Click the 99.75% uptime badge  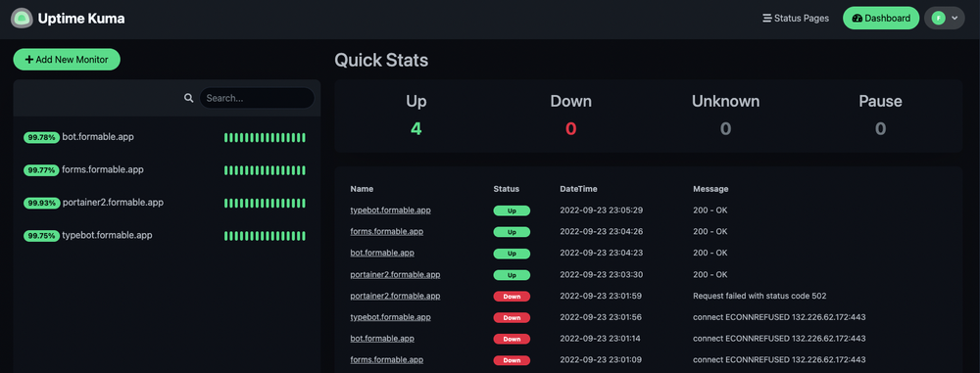click(42, 236)
